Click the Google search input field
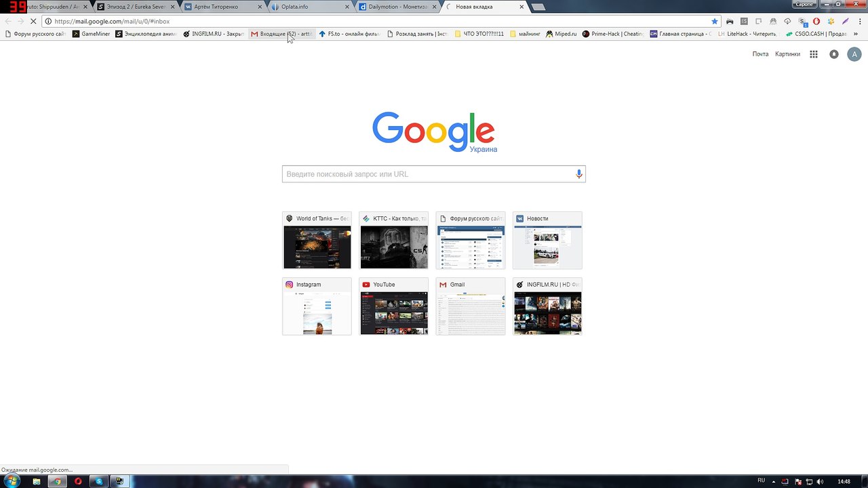Screen dimensions: 868x488 point(433,174)
